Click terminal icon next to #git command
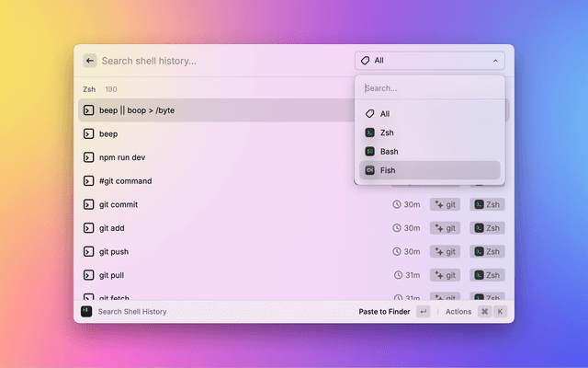The image size is (588, 368). tap(88, 181)
